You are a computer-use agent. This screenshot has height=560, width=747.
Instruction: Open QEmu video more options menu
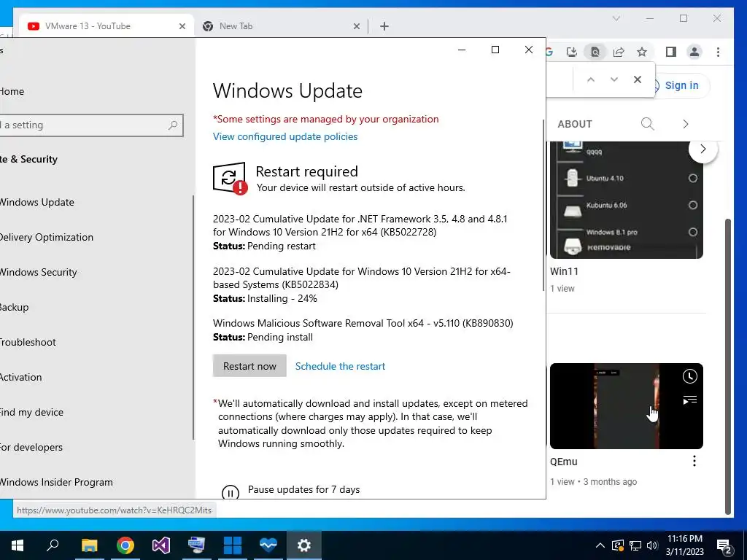click(694, 461)
